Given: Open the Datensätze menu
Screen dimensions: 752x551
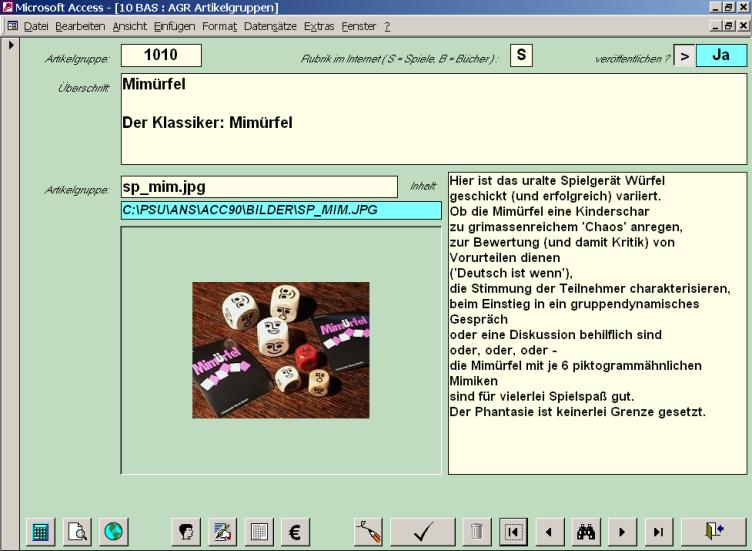Looking at the screenshot, I should [270, 25].
